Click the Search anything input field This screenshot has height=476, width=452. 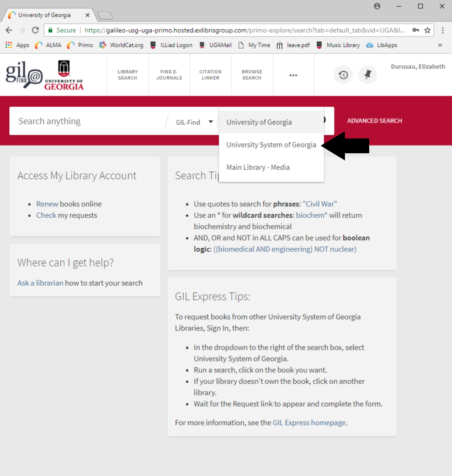tap(88, 121)
